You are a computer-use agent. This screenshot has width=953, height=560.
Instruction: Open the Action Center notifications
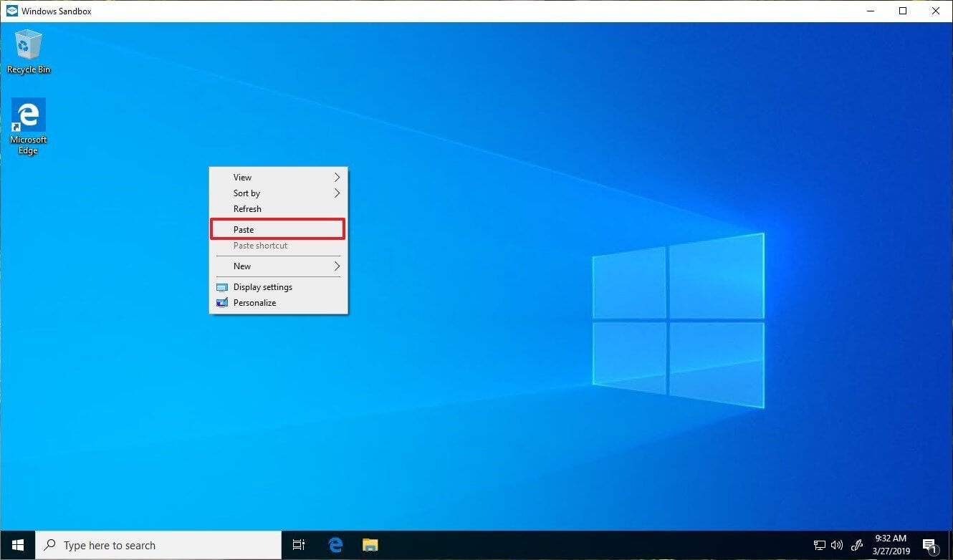tap(929, 545)
